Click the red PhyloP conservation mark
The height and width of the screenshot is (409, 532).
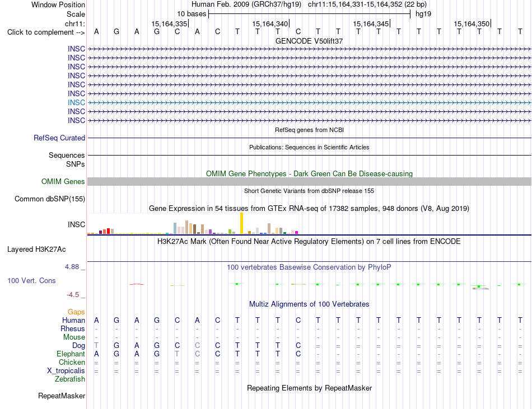pos(137,284)
